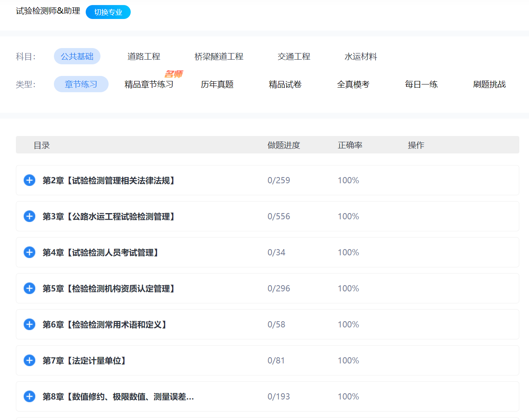Viewport: 529px width, 420px height.
Task: Click the 试验检测师&助理 title
Action: pyautogui.click(x=48, y=11)
